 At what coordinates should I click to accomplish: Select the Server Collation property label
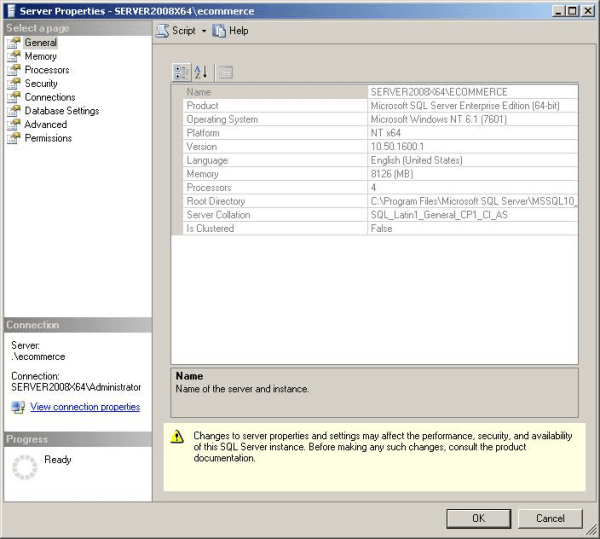click(x=218, y=215)
